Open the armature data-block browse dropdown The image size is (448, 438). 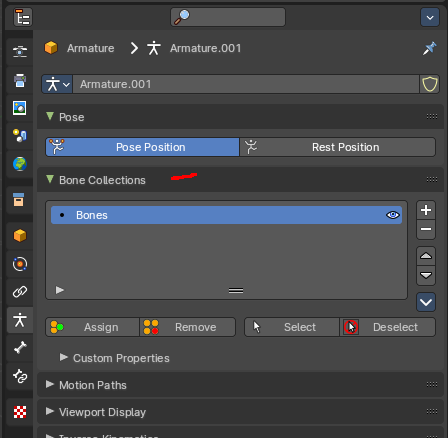pyautogui.click(x=57, y=84)
